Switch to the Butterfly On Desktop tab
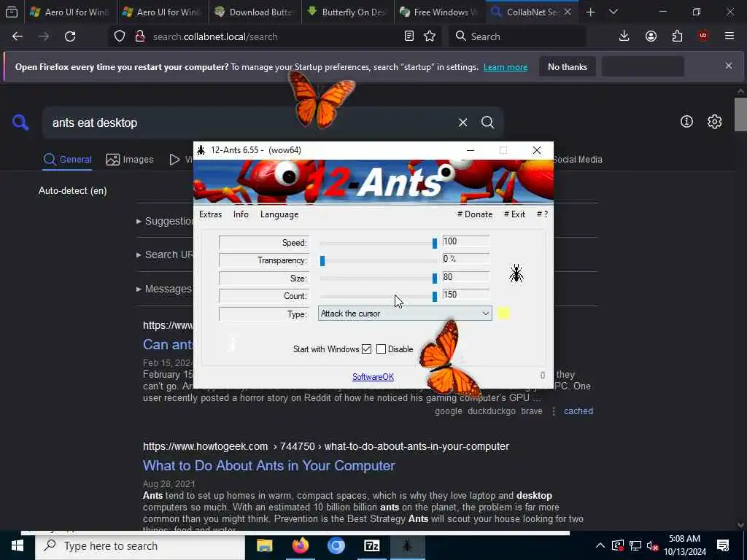747x560 pixels. (x=348, y=12)
